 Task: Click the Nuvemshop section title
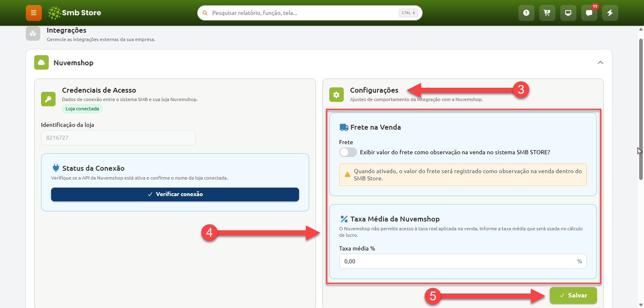coord(74,63)
